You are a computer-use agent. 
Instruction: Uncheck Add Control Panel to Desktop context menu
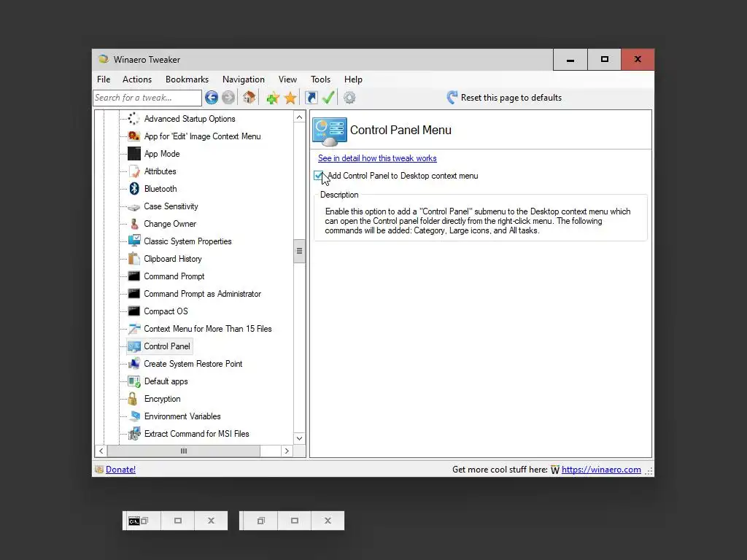point(318,176)
